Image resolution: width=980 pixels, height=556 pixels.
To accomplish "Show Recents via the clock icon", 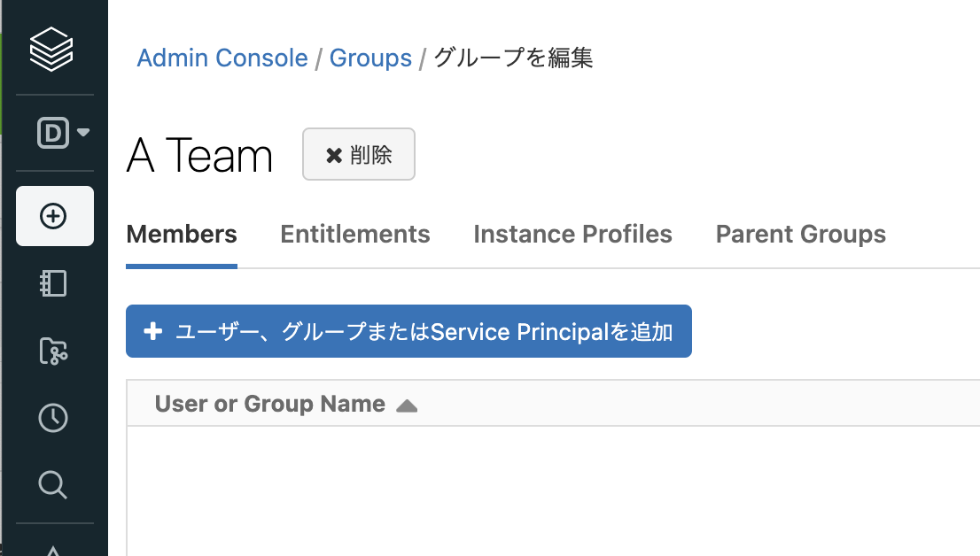I will click(53, 418).
